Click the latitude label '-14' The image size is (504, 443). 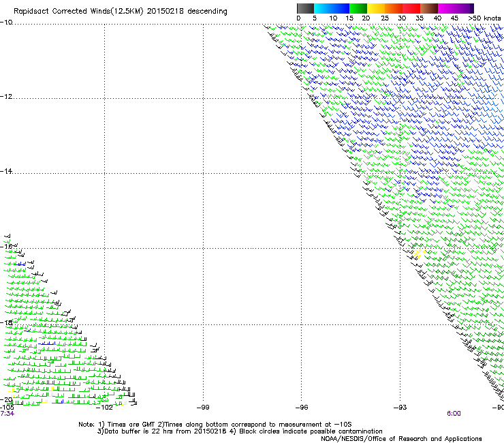[x=5, y=171]
